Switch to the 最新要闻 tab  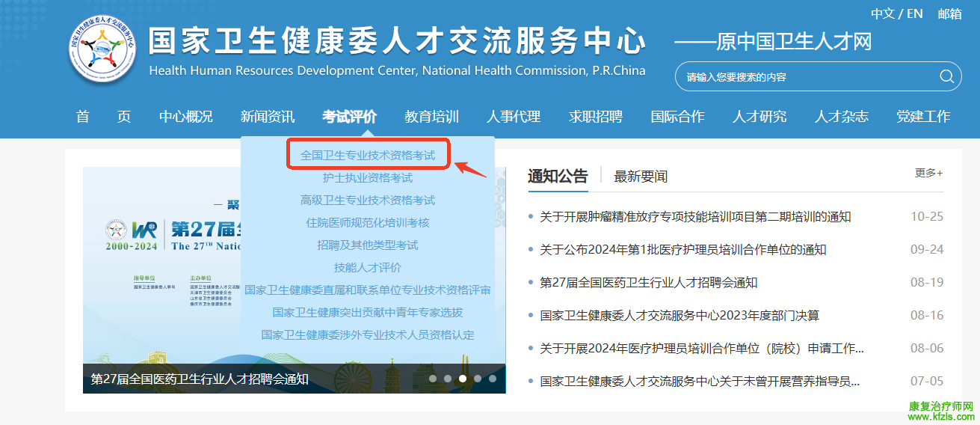click(x=640, y=177)
